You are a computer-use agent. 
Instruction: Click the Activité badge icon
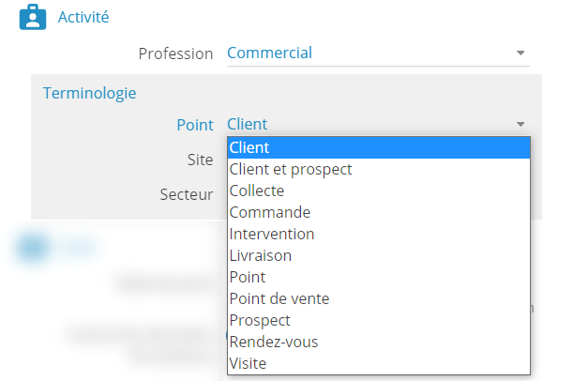coord(33,17)
